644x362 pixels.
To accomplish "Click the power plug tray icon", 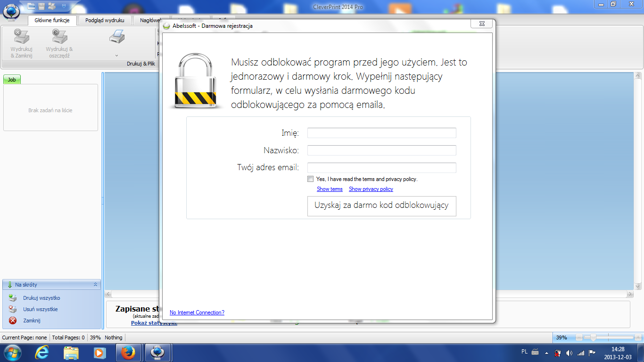I will tap(558, 353).
